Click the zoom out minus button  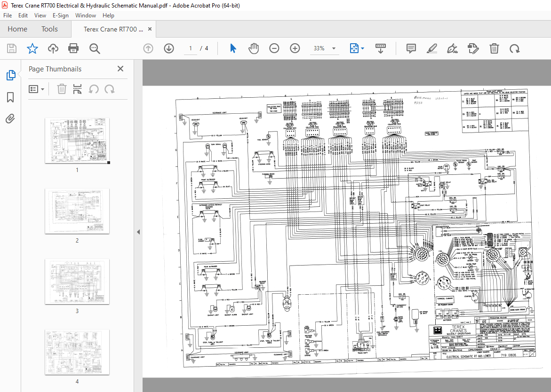coord(274,48)
